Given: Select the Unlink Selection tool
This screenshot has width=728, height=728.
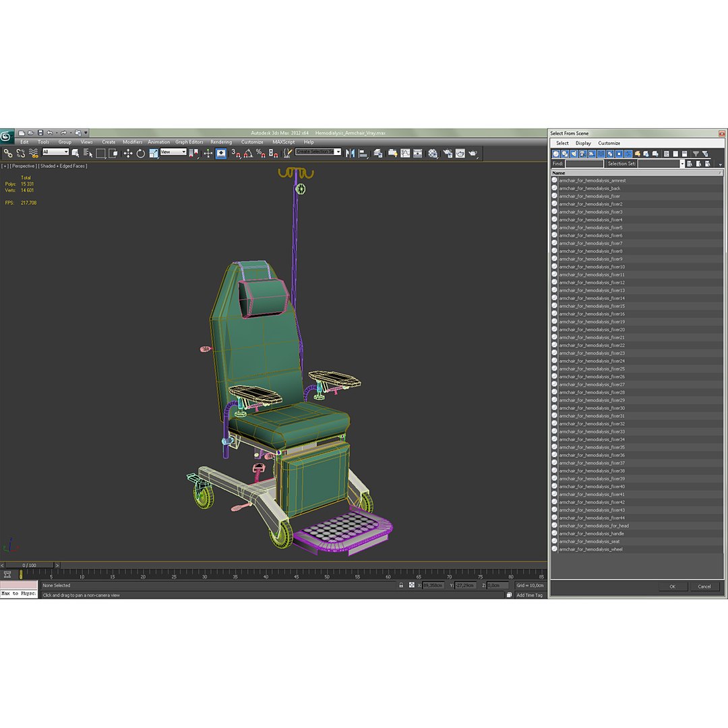Looking at the screenshot, I should pyautogui.click(x=21, y=153).
